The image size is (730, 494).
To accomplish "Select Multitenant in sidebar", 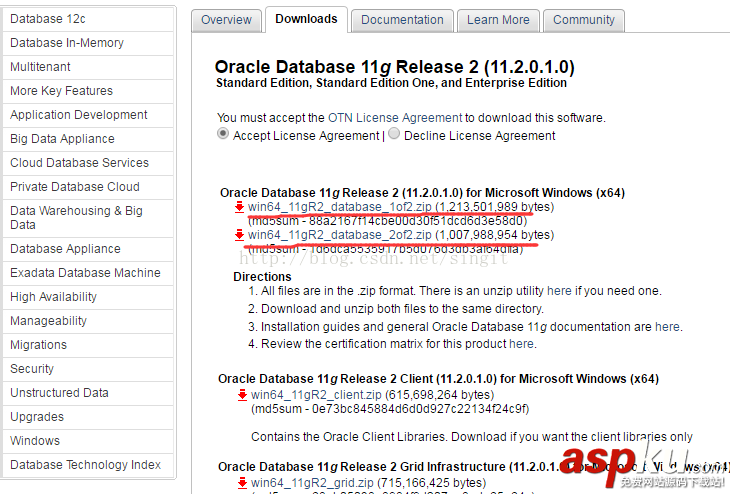I will 88,67.
